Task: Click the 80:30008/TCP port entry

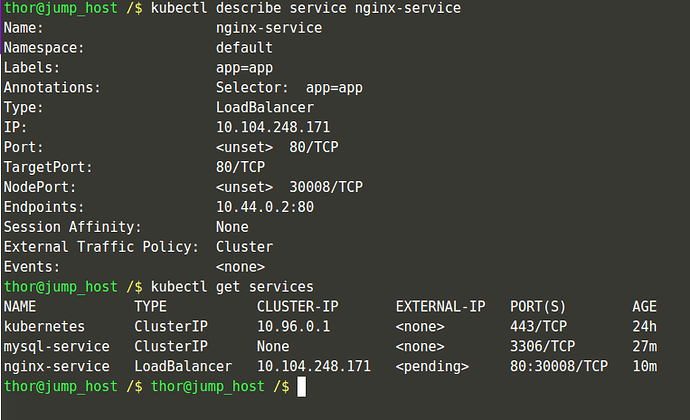Action: [x=558, y=367]
